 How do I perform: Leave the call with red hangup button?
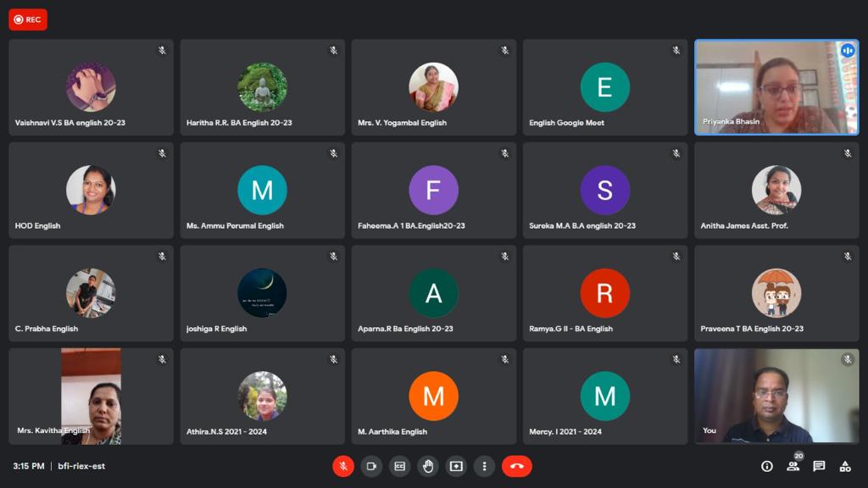coord(517,466)
